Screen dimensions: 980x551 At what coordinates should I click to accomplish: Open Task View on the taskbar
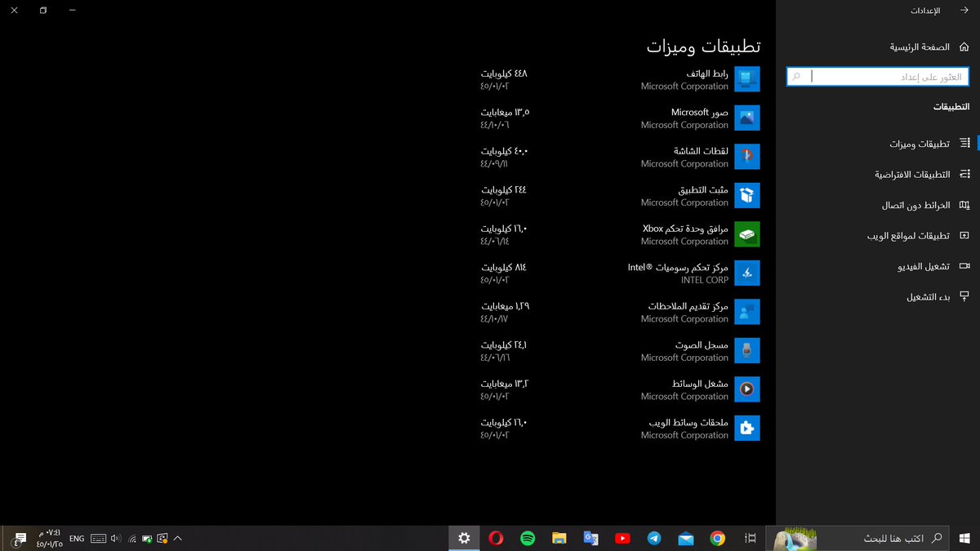750,538
